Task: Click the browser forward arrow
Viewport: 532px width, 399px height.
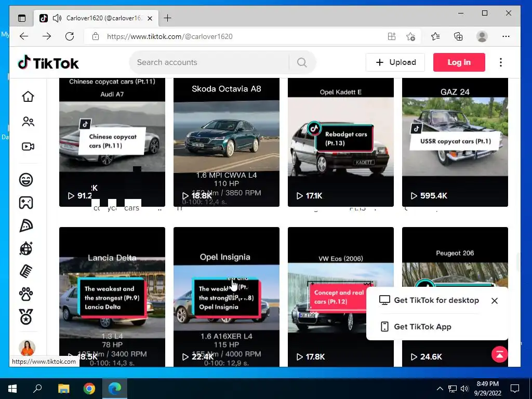Action: coord(47,36)
